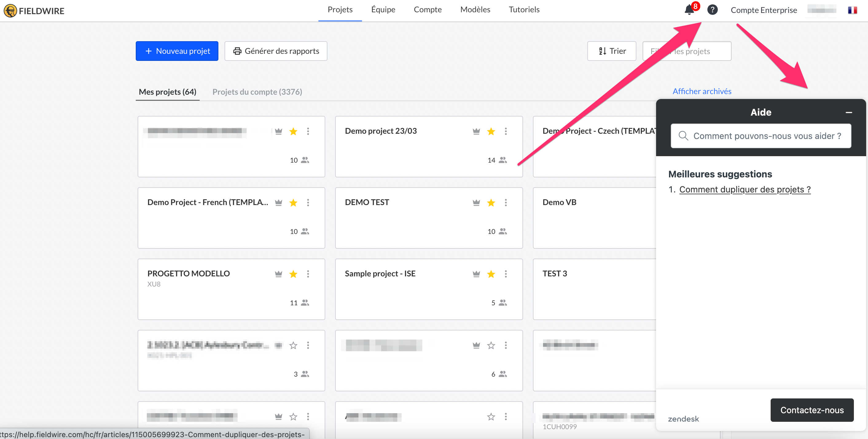868x439 pixels.
Task: Open options menu for DEMO TEST
Action: point(506,202)
